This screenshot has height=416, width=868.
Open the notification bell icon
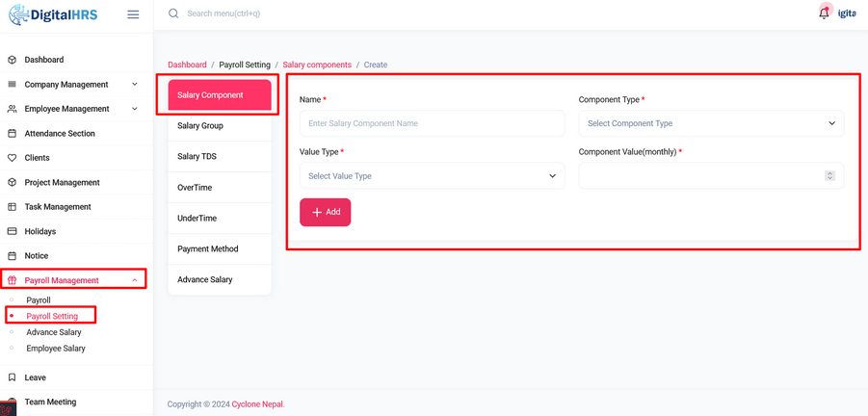coord(824,13)
